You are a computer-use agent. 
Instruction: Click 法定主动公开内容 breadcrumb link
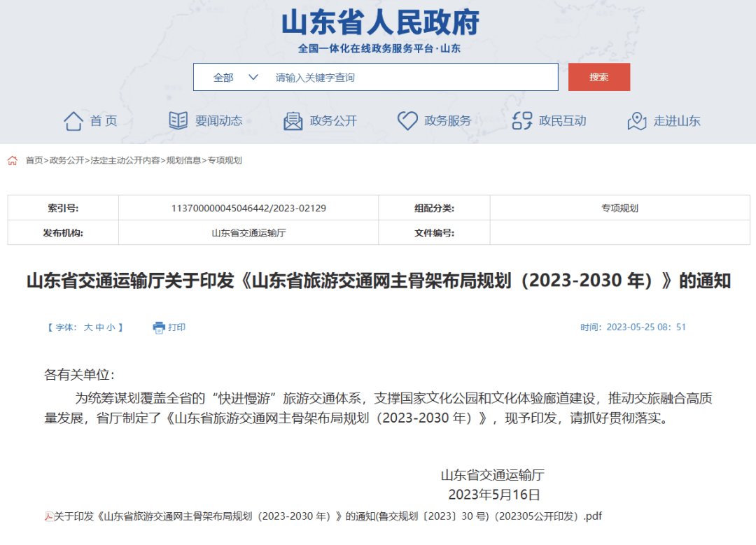125,160
